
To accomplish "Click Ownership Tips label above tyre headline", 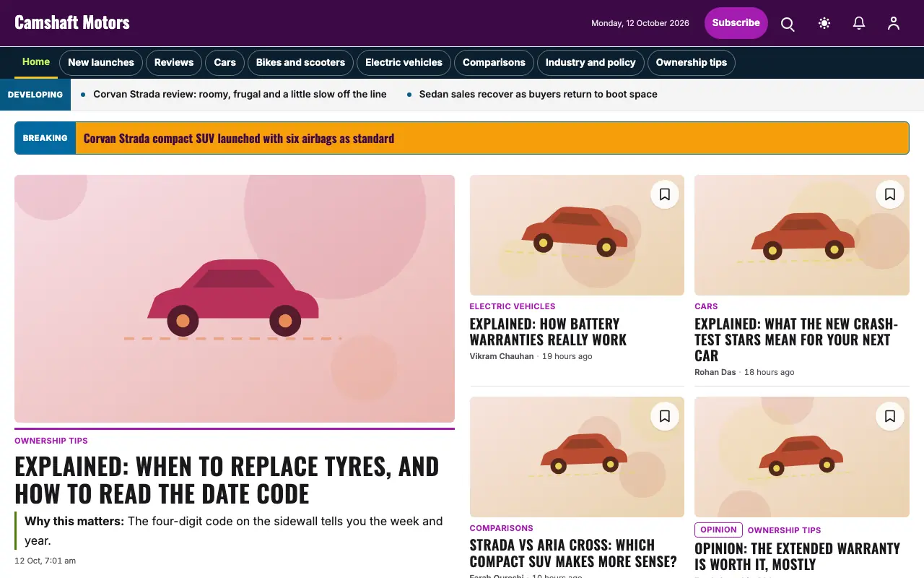I will coord(51,441).
